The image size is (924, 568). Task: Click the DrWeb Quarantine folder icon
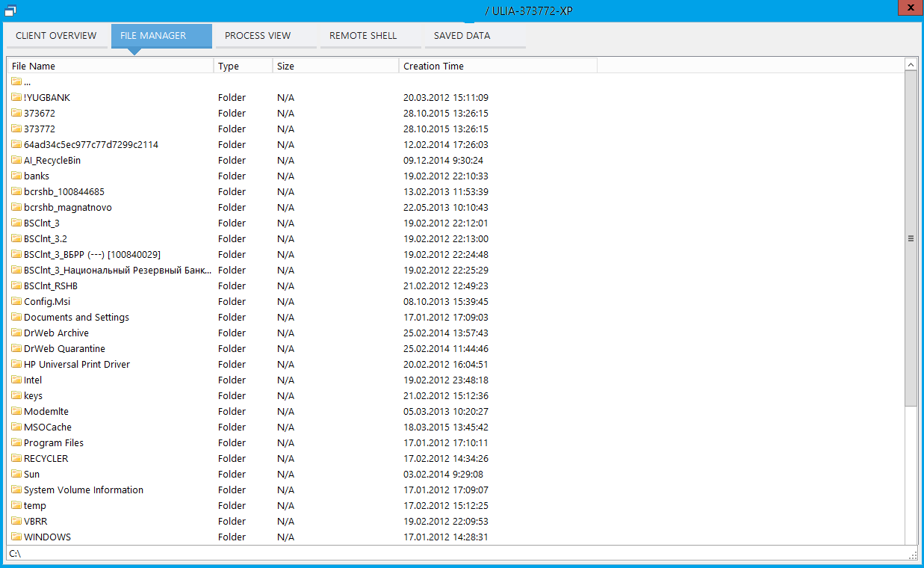16,348
